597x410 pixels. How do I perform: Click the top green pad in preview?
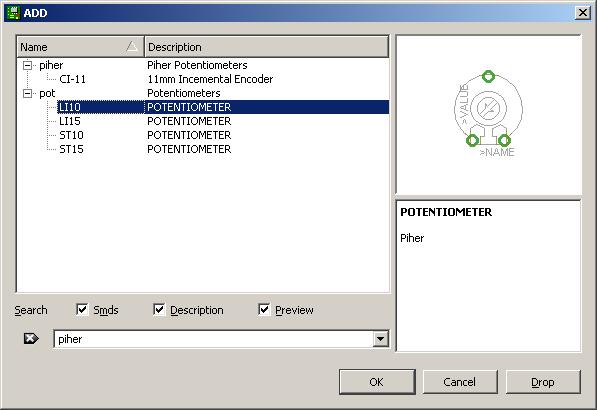pyautogui.click(x=488, y=76)
